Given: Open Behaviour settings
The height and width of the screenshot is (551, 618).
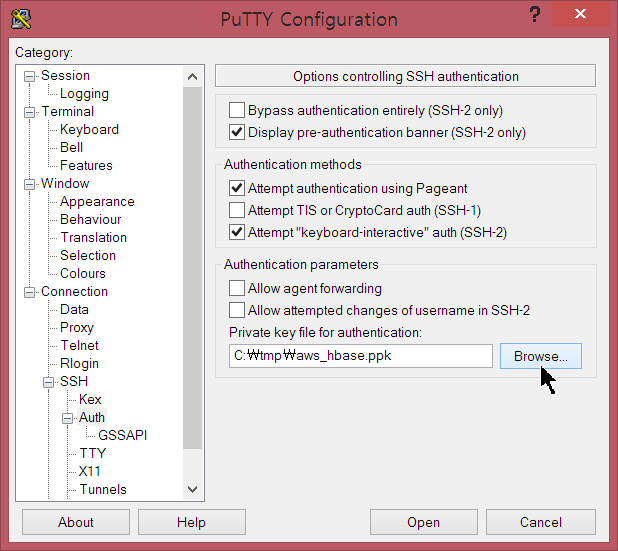Looking at the screenshot, I should (90, 220).
